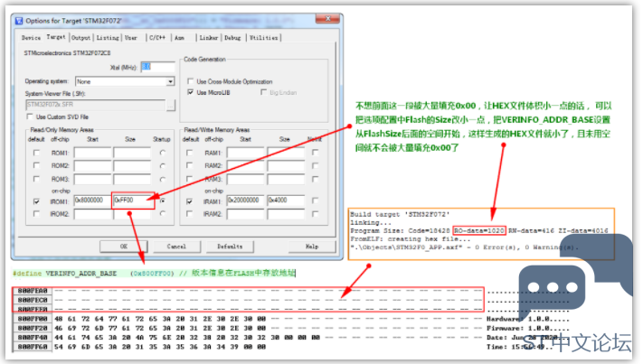Click the RAM2 Size field
The height and width of the screenshot is (364, 643).
tap(286, 166)
